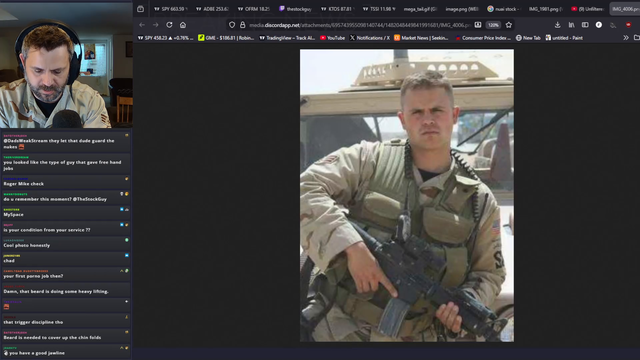Bookmark this page with the star icon
Screen dimensions: 640x360
pyautogui.click(x=509, y=25)
